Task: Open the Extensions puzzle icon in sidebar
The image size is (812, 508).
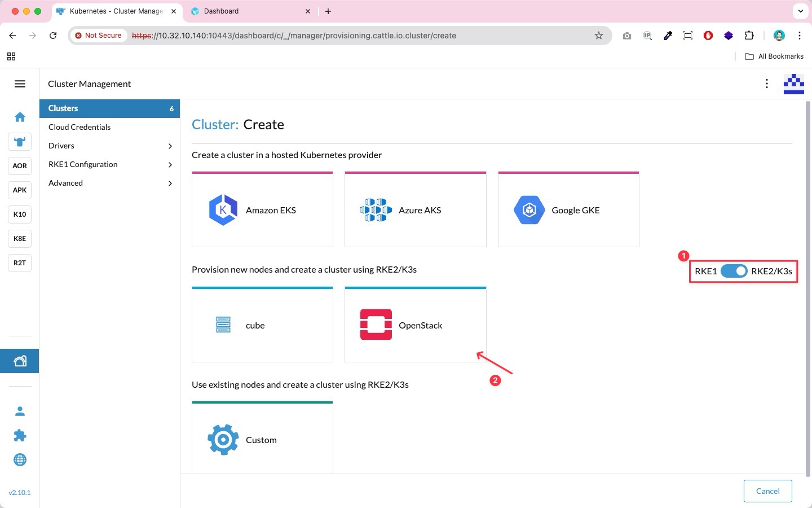Action: (20, 436)
